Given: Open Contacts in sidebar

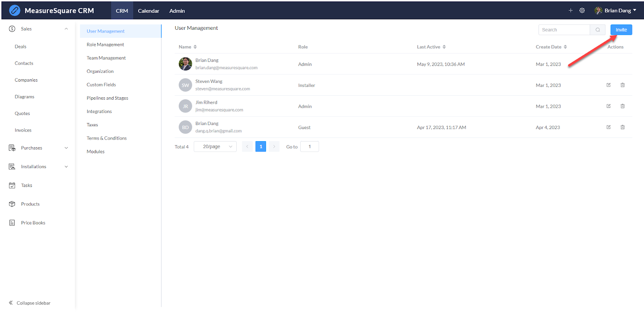Looking at the screenshot, I should (24, 63).
